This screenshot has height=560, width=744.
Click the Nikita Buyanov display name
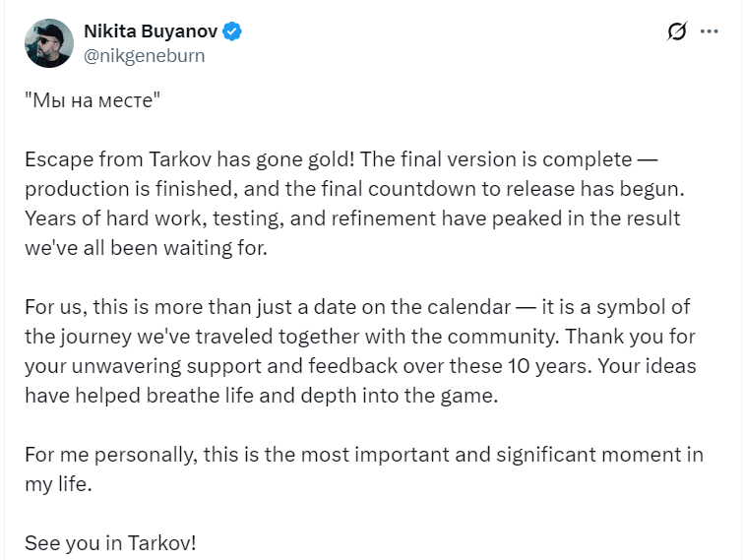151,31
